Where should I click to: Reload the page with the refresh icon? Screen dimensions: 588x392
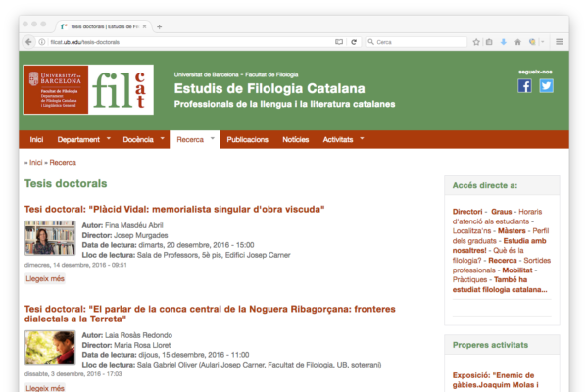point(353,42)
